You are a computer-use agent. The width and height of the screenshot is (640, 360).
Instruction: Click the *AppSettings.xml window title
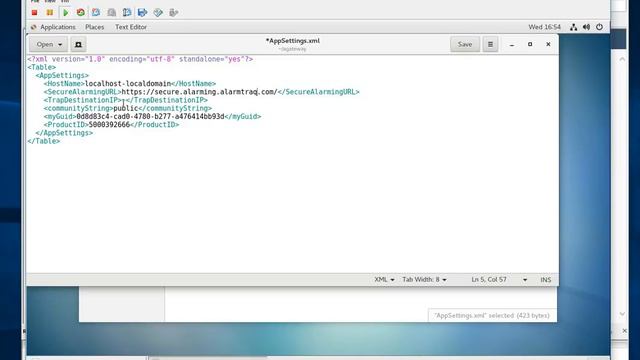293,40
